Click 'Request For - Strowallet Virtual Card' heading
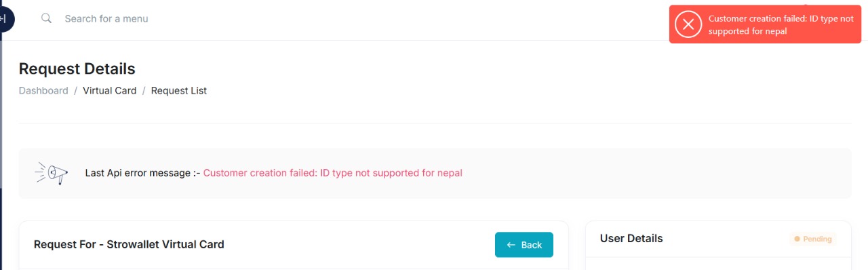This screenshot has height=270, width=868. coord(129,244)
